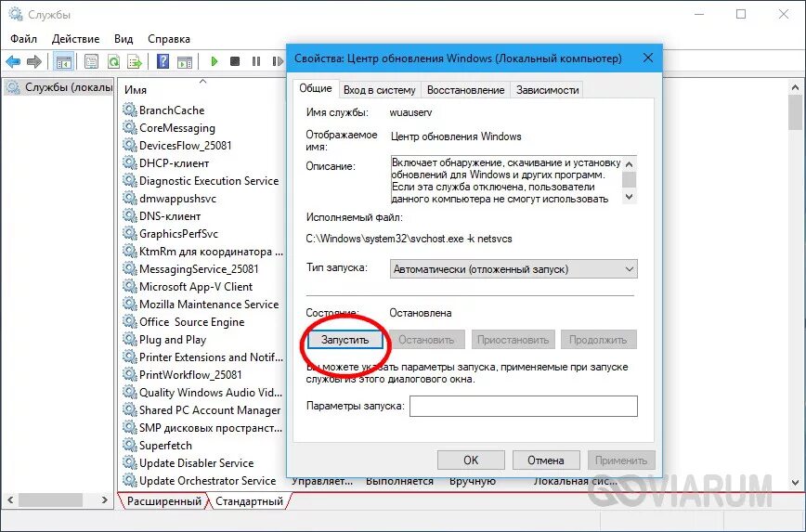Image resolution: width=806 pixels, height=532 pixels.
Task: Select the PrintWorkflow_25081 service
Action: click(190, 375)
